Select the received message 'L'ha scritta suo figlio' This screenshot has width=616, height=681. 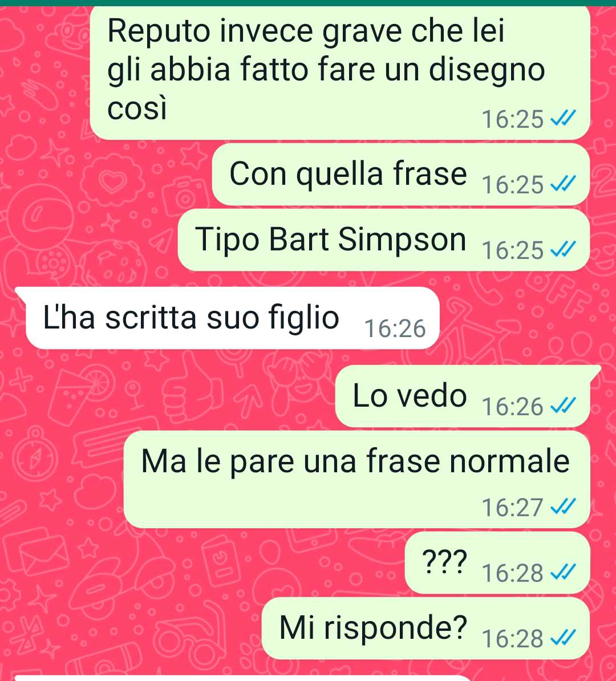pos(227,318)
